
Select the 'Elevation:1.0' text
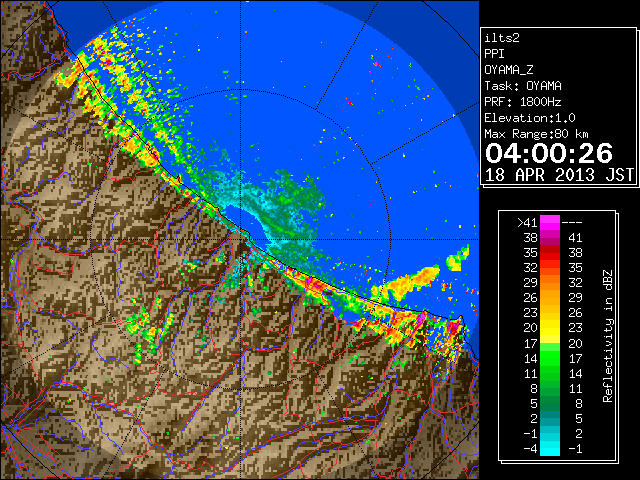coord(530,118)
